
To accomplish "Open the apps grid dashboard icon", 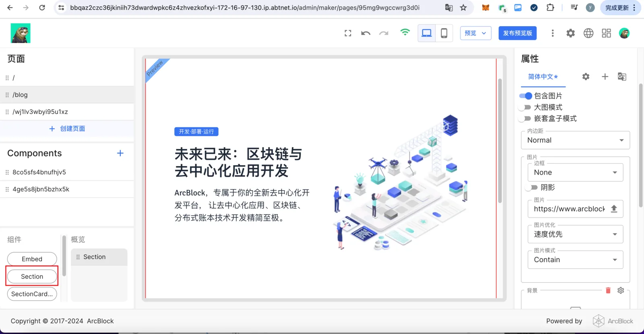I will [607, 33].
